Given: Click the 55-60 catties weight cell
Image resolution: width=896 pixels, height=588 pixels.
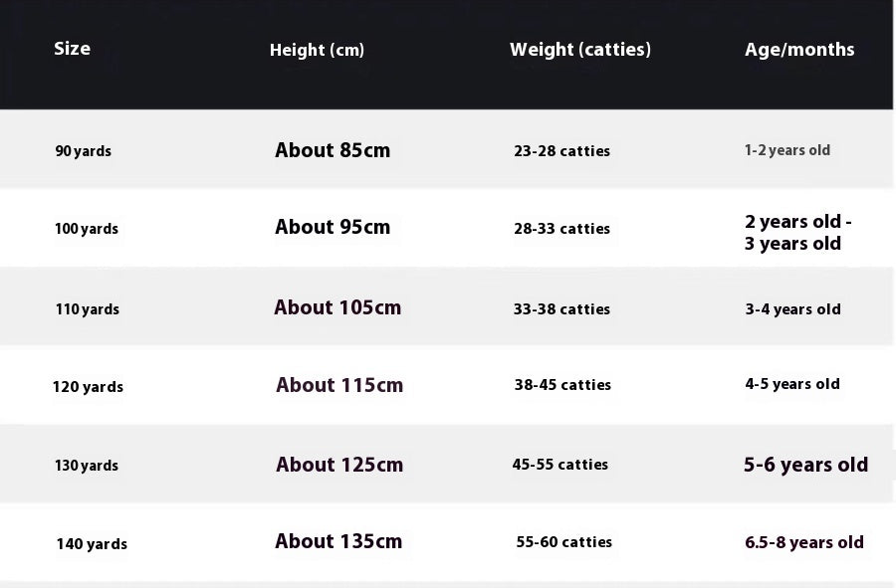Looking at the screenshot, I should click(563, 542).
